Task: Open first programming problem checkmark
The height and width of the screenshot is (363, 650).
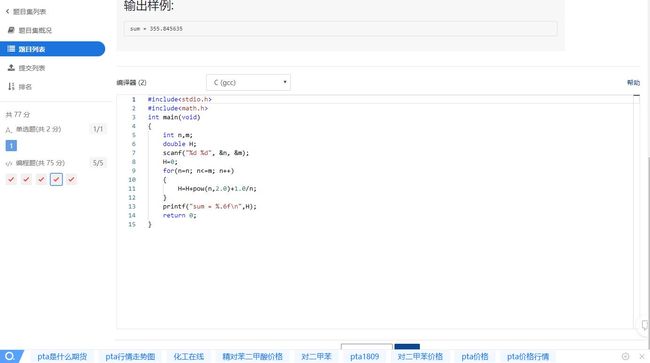Action: 11,179
